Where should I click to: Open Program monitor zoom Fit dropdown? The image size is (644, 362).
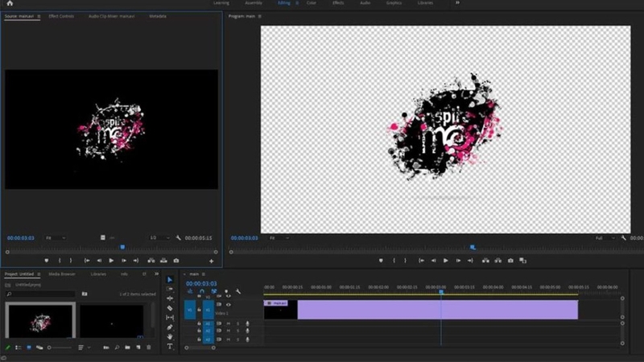point(279,238)
